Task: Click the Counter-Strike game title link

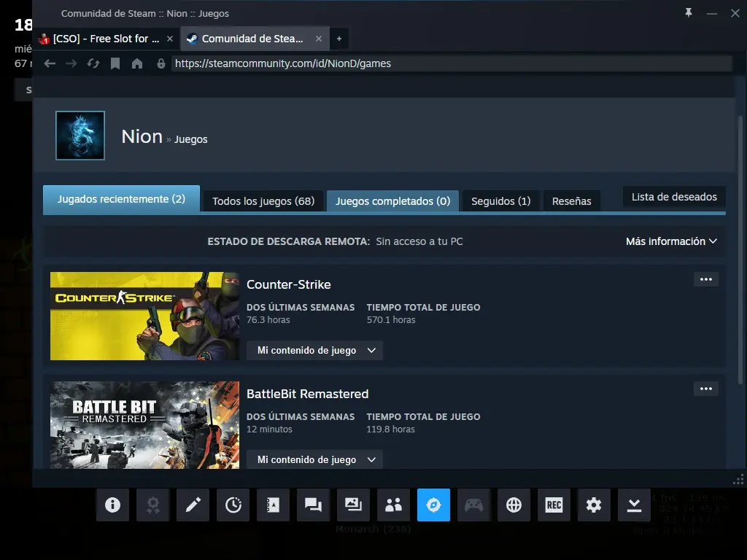Action: click(x=289, y=284)
